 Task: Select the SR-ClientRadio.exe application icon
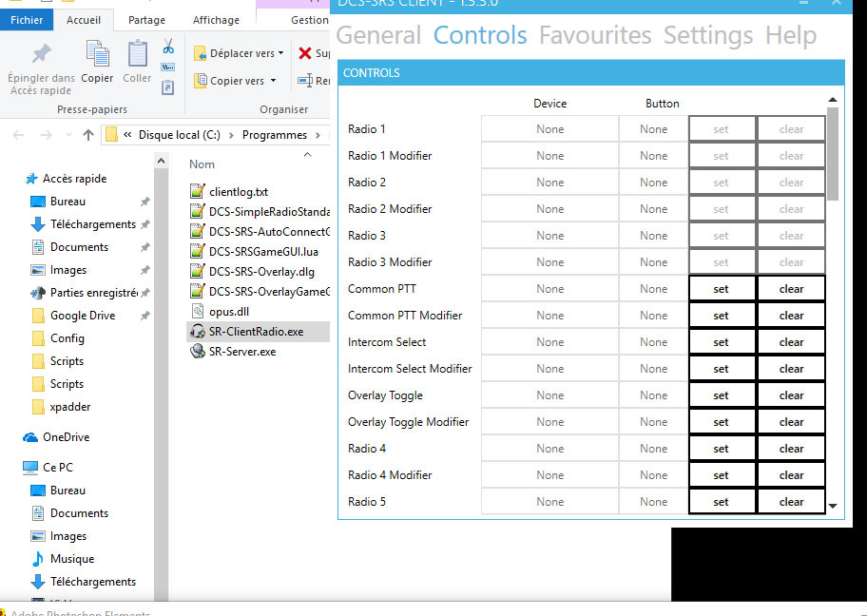[x=199, y=332]
